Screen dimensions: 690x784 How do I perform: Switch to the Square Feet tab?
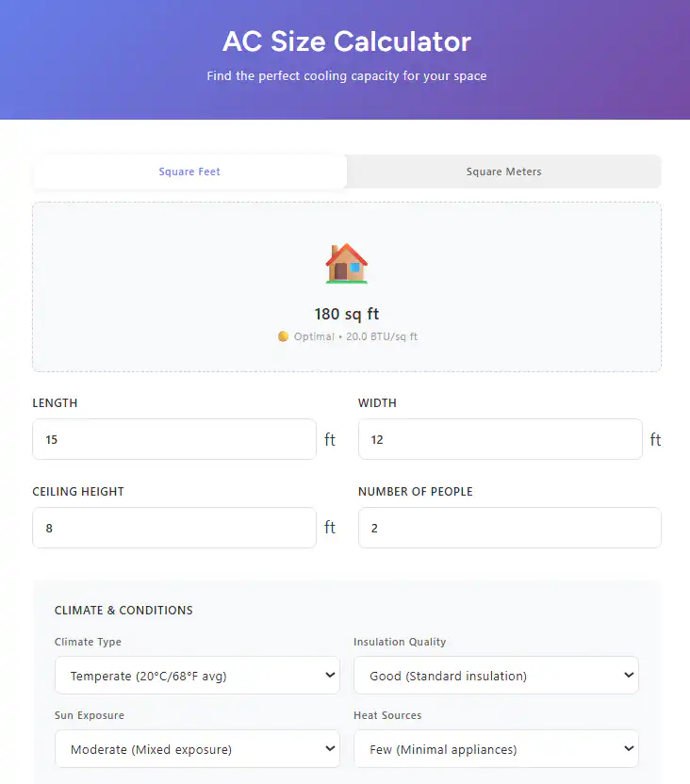pyautogui.click(x=189, y=171)
